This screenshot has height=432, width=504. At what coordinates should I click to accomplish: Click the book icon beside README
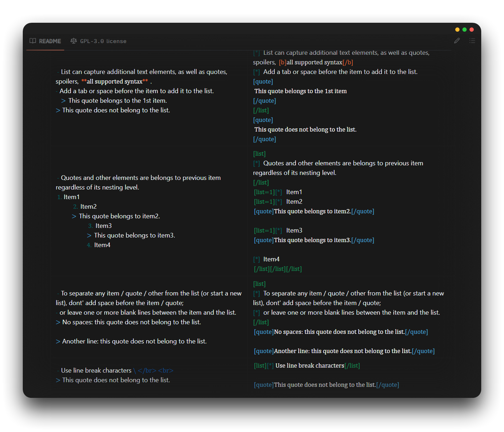point(33,41)
